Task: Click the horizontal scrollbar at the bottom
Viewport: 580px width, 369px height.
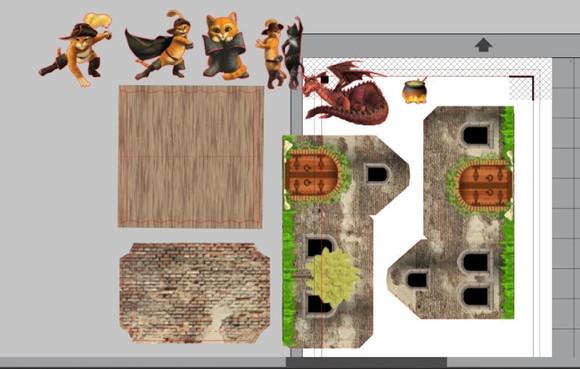Action: point(366,362)
